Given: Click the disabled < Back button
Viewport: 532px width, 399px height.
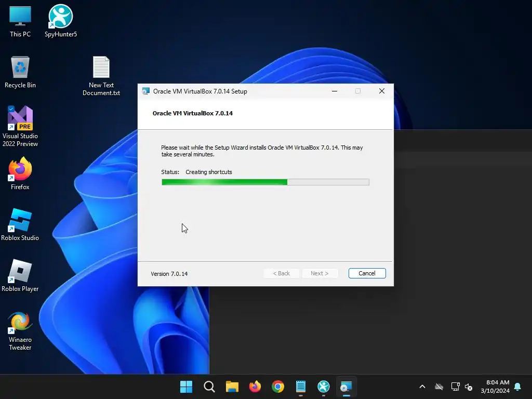Looking at the screenshot, I should (x=281, y=273).
